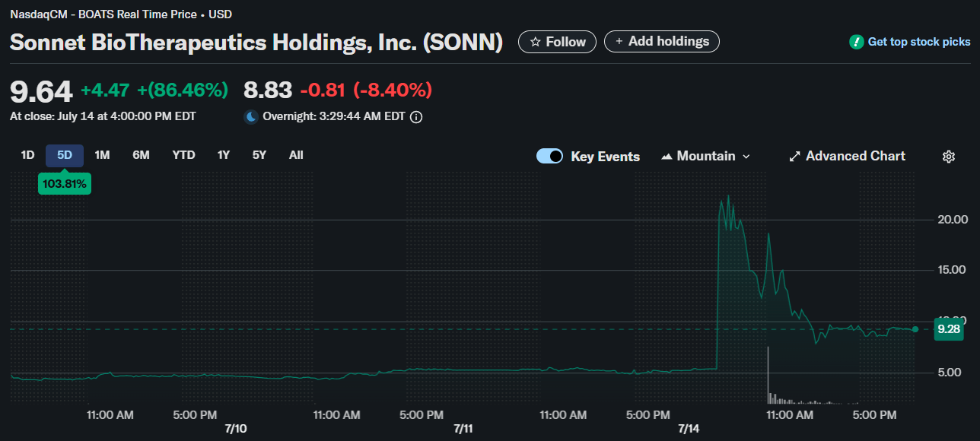
Task: Switch chart to 6M range
Action: [141, 155]
